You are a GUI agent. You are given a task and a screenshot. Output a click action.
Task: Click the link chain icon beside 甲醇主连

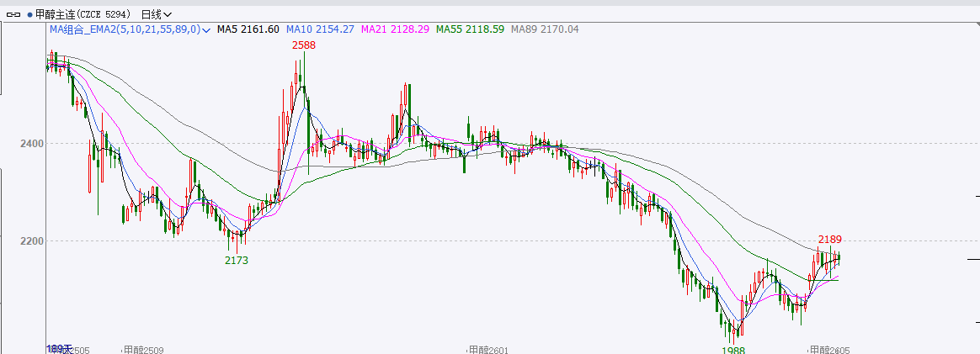[x=14, y=14]
